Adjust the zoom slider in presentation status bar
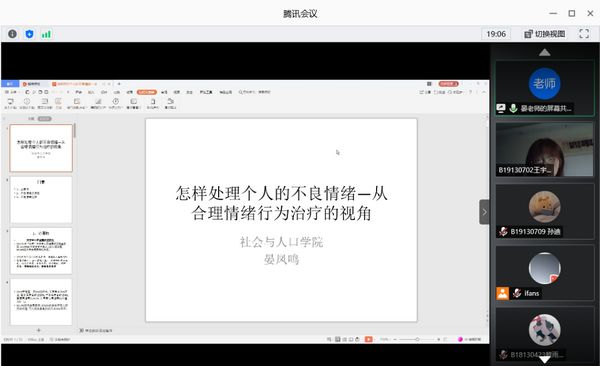Viewport: 600px width, 366px height. [x=417, y=339]
